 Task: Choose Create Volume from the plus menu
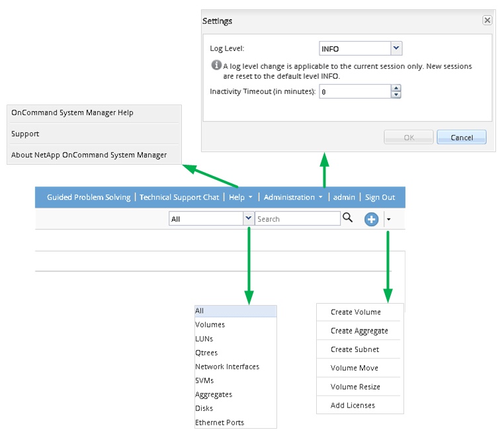(359, 312)
